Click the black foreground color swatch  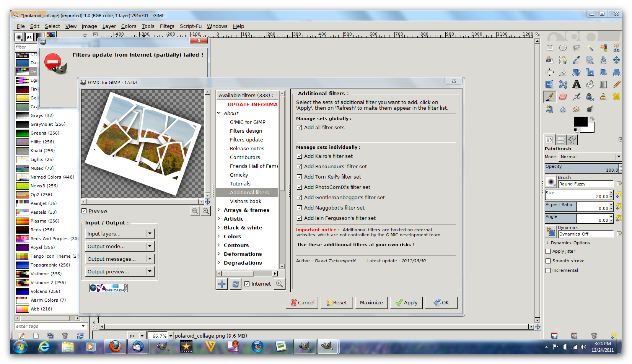(x=580, y=122)
